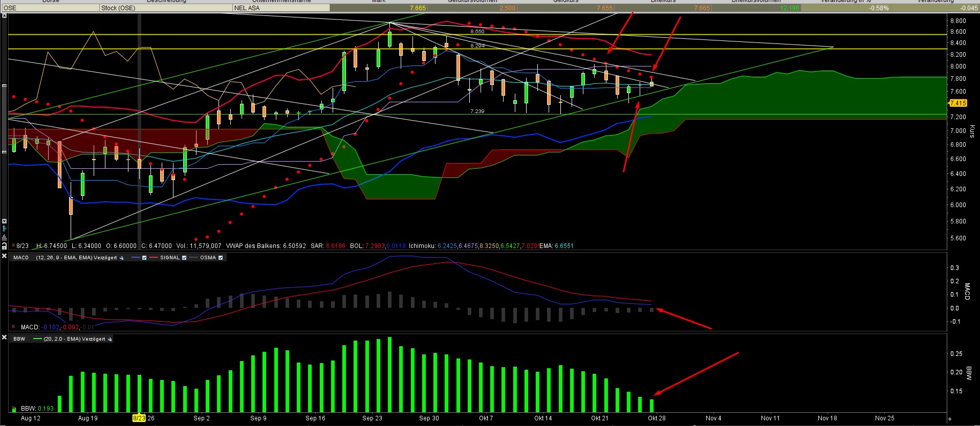
Task: Toggle the MACD blue line checkbox
Action: point(144,258)
